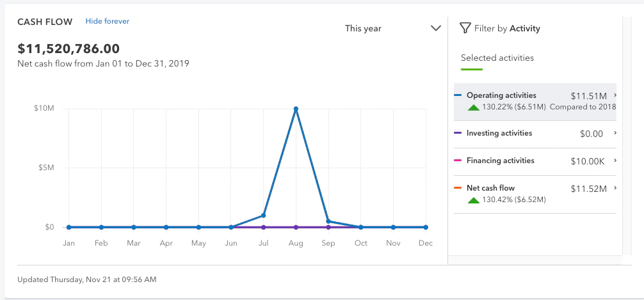The height and width of the screenshot is (300, 644).
Task: Click the purple Investing activities legend line
Action: [458, 134]
